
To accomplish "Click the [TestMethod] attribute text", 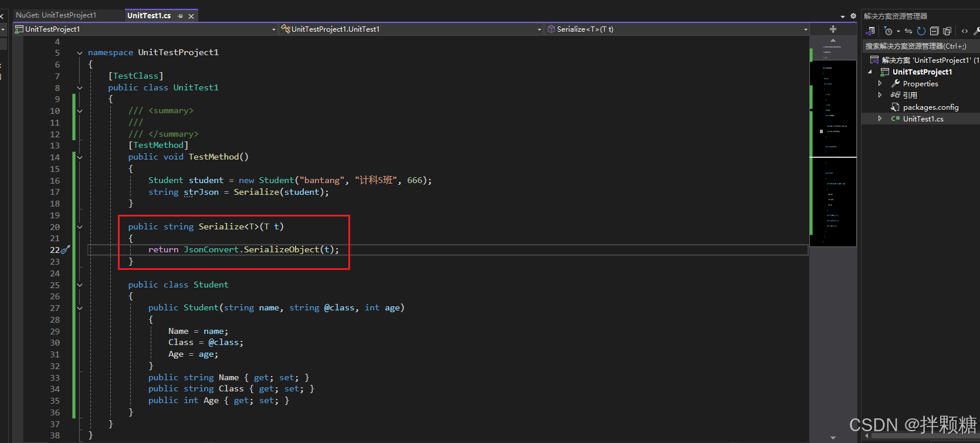I will tap(158, 145).
